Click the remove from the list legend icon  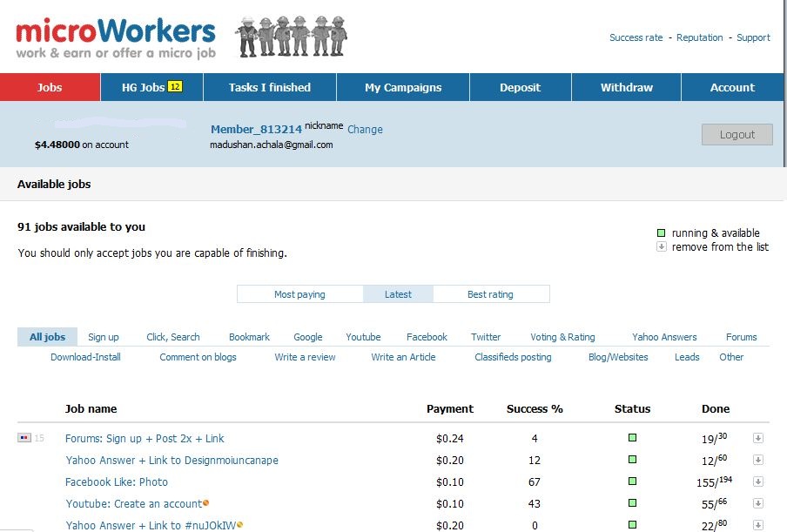pyautogui.click(x=662, y=246)
